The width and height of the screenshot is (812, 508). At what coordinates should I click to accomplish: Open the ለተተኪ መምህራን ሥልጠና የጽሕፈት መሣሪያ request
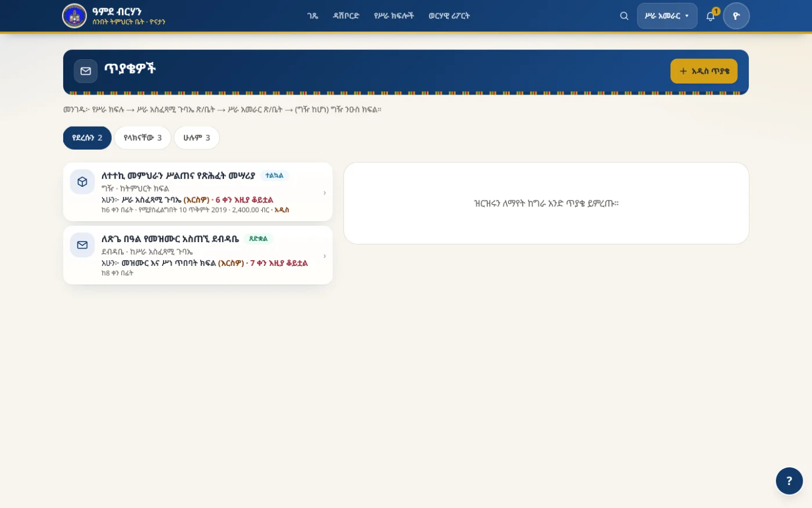click(198, 192)
